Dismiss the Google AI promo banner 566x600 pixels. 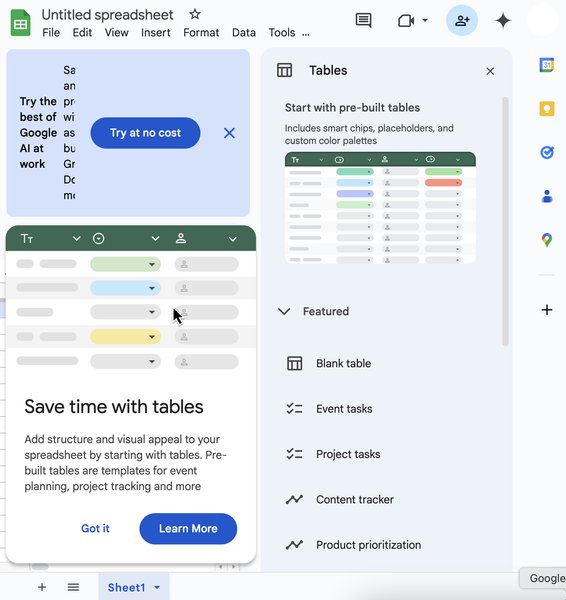pyautogui.click(x=229, y=133)
